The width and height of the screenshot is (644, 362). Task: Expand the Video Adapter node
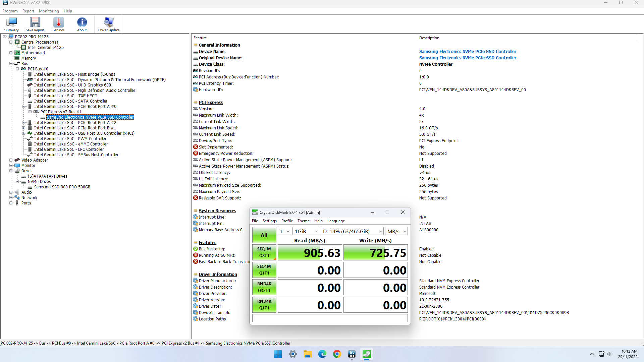[x=11, y=160]
